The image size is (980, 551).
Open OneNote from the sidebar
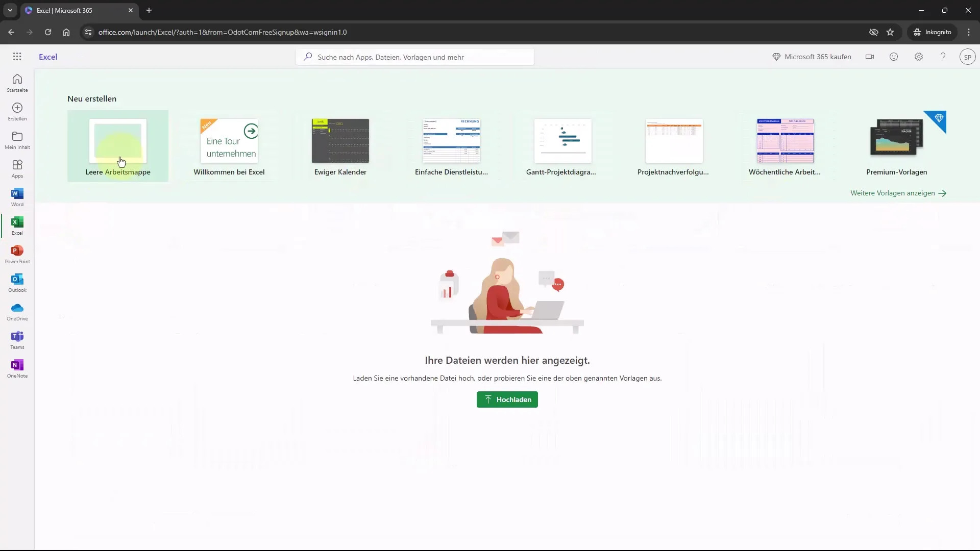(17, 368)
